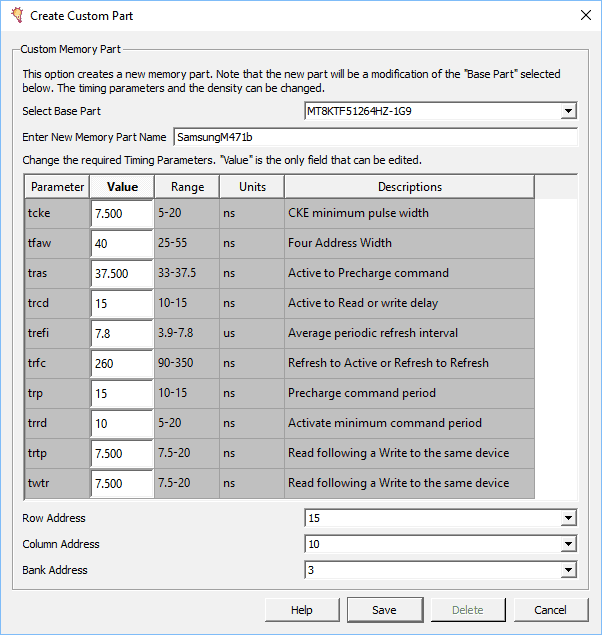This screenshot has height=635, width=602.
Task: Save the custom memory part
Action: 384,610
